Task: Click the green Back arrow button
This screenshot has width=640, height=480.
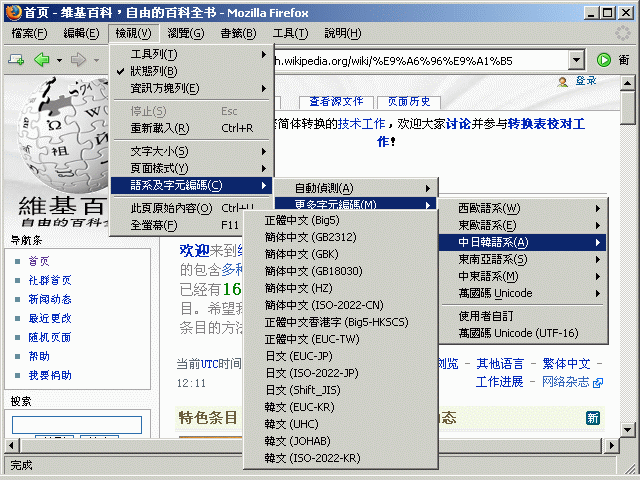Action: click(41, 60)
